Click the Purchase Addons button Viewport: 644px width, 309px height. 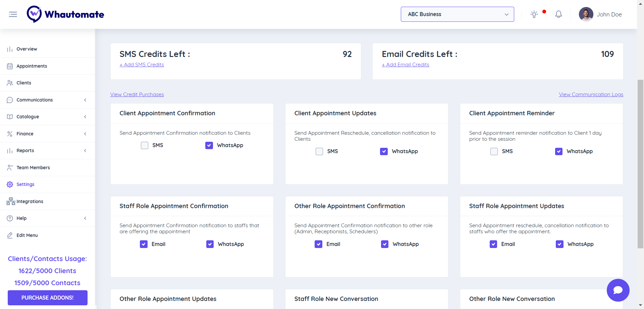48,298
